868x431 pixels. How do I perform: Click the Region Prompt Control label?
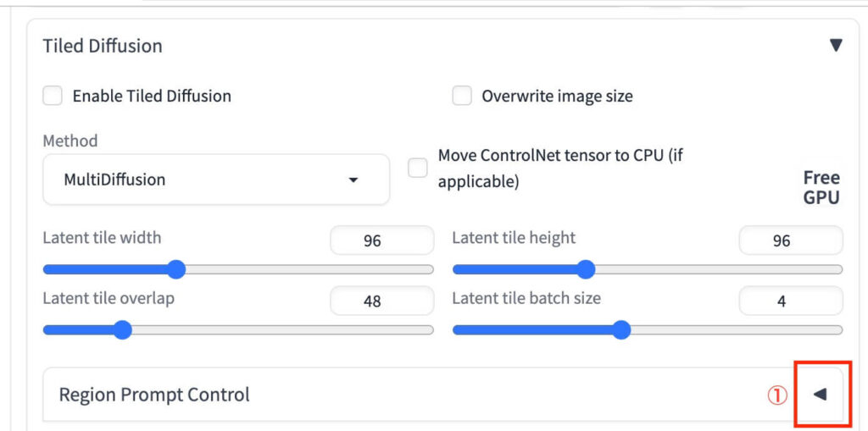154,395
